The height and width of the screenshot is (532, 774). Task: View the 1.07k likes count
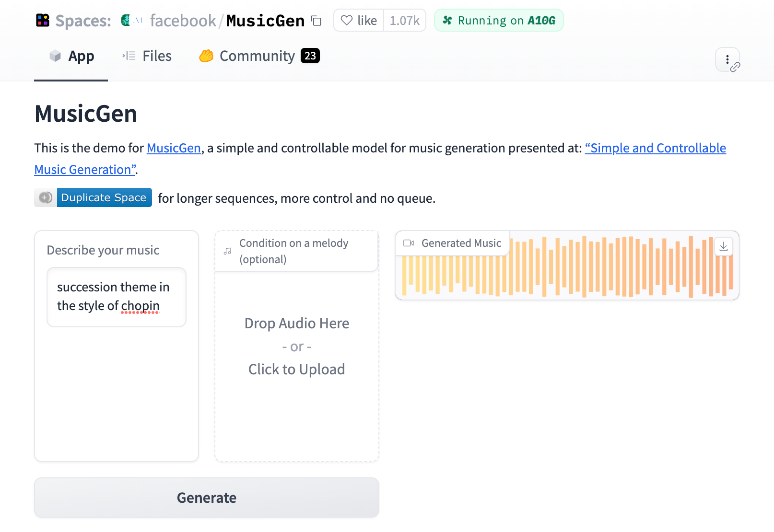point(404,21)
